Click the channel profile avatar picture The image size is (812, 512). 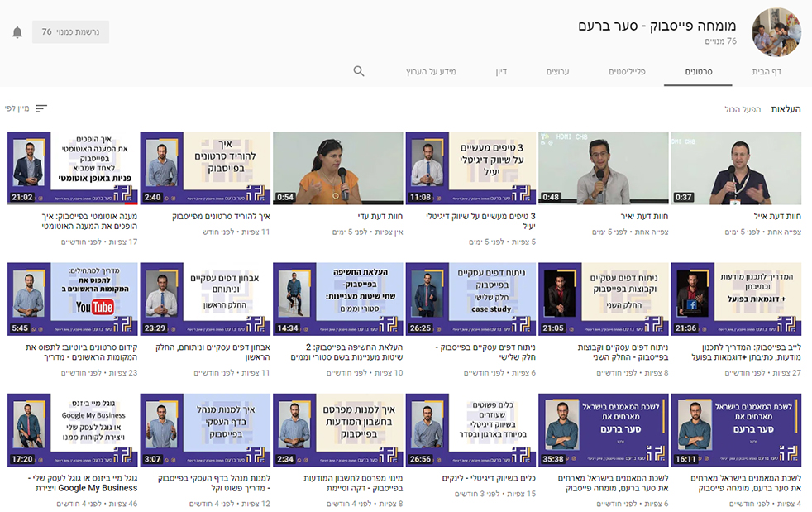[x=776, y=32]
